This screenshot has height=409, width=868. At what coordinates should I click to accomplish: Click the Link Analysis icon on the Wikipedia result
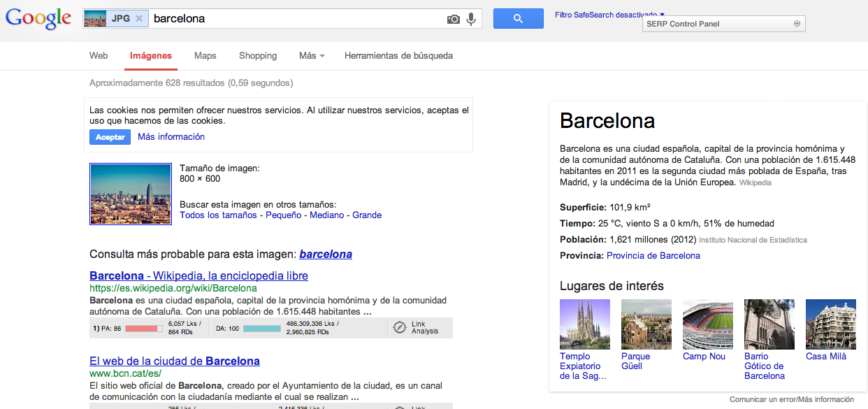point(398,327)
